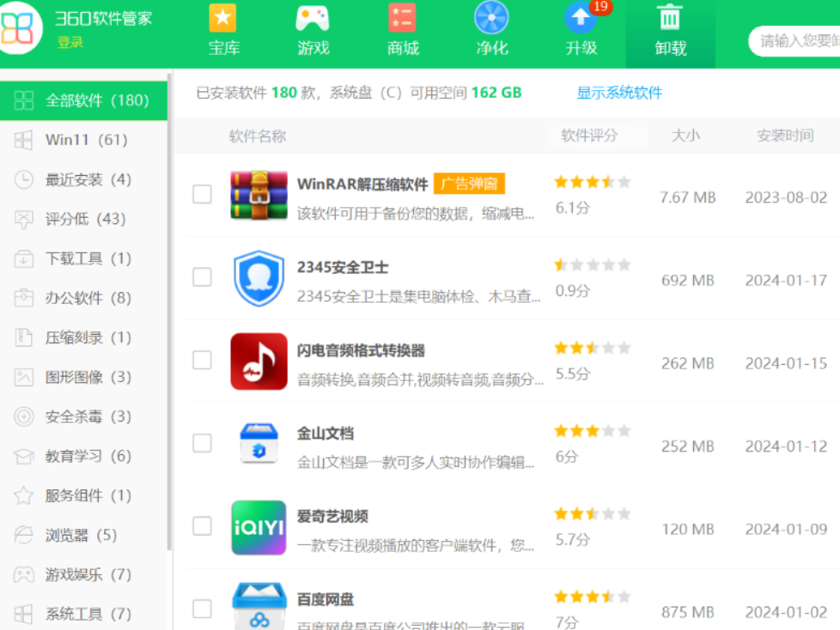Click the 2024-01-15 install date
The height and width of the screenshot is (630, 840).
pyautogui.click(x=786, y=363)
